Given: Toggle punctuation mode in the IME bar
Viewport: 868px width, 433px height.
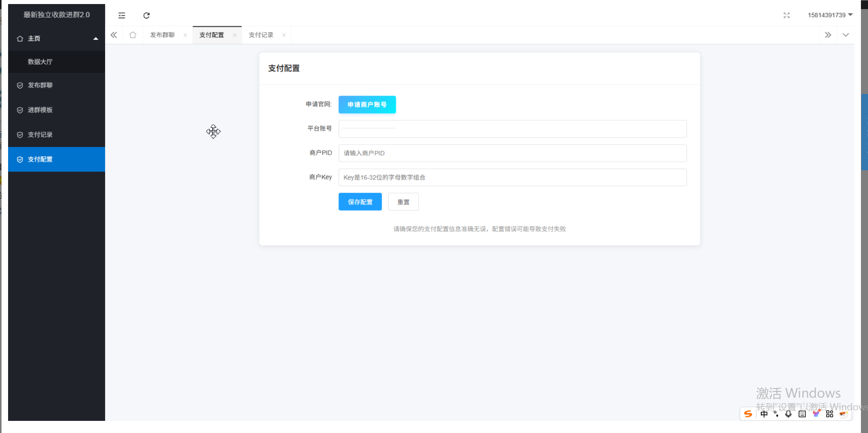Looking at the screenshot, I should click(776, 414).
